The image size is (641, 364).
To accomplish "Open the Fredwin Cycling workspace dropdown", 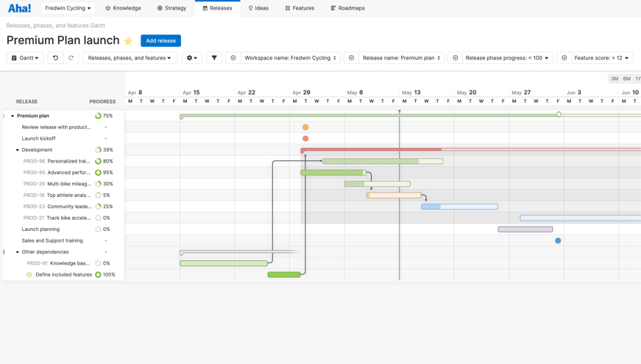I will tap(68, 8).
